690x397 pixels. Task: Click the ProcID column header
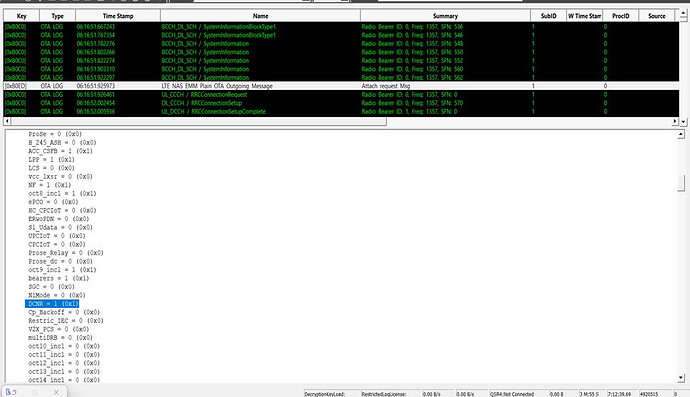click(620, 16)
